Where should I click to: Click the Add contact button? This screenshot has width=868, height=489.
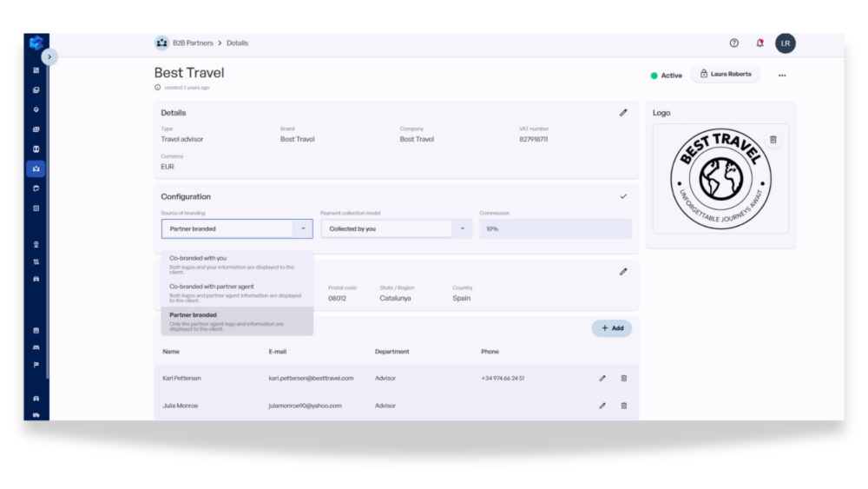click(612, 328)
